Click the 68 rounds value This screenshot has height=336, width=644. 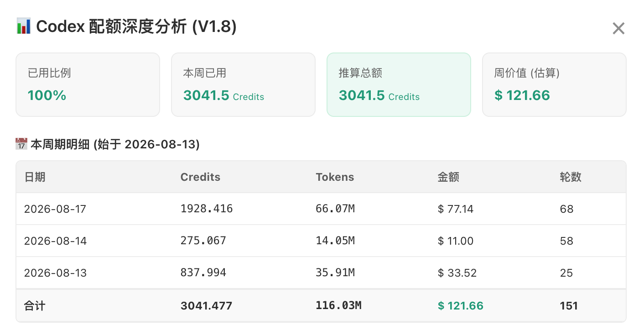point(566,209)
